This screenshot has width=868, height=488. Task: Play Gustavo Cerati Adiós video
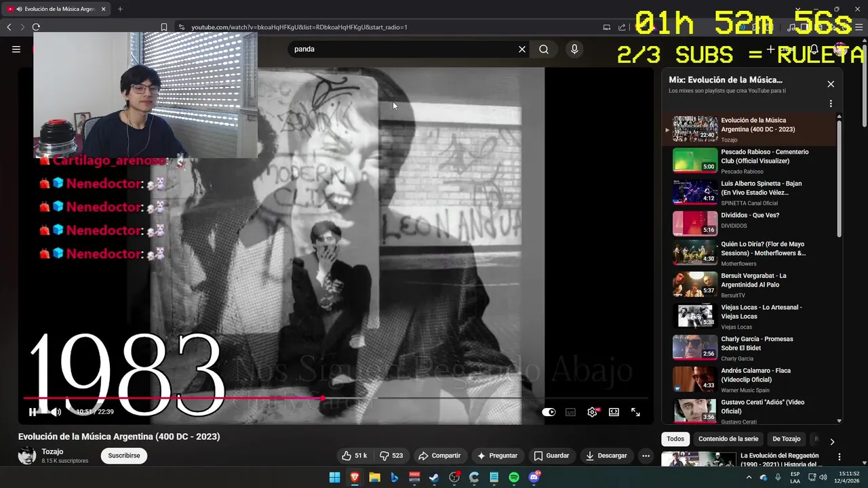750,411
